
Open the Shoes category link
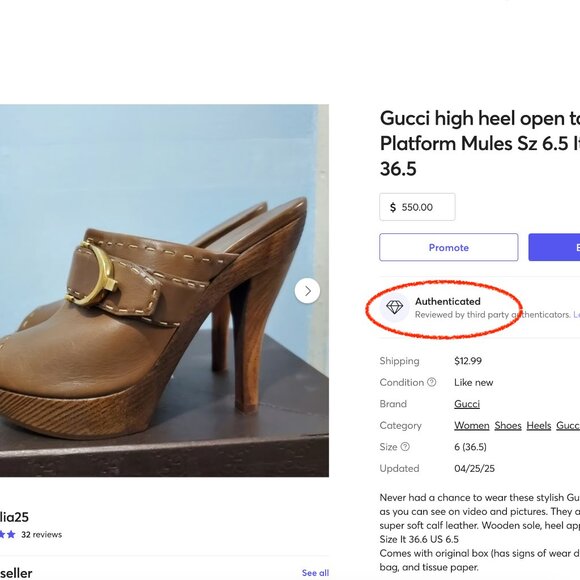coord(508,425)
